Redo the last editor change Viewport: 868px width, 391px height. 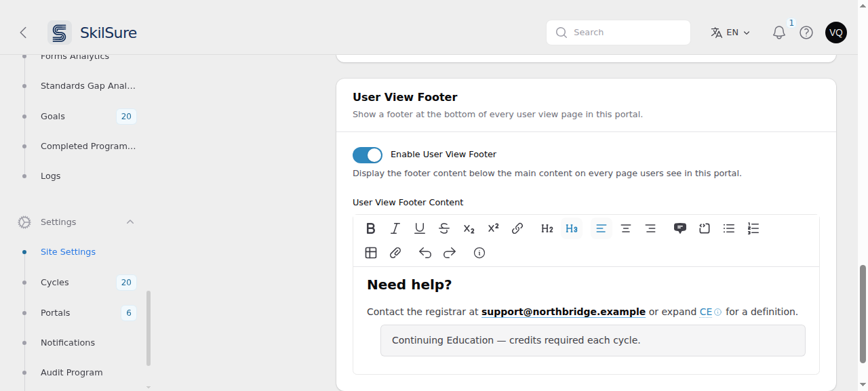[450, 253]
